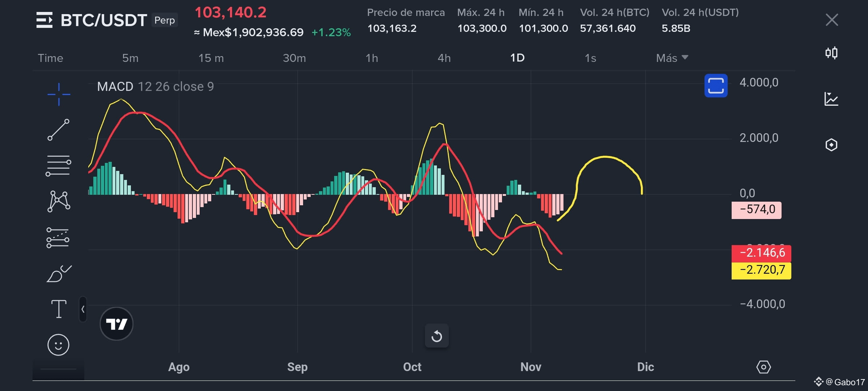Open the chart scale settings hexagon icon
This screenshot has height=391, width=868.
(x=763, y=367)
